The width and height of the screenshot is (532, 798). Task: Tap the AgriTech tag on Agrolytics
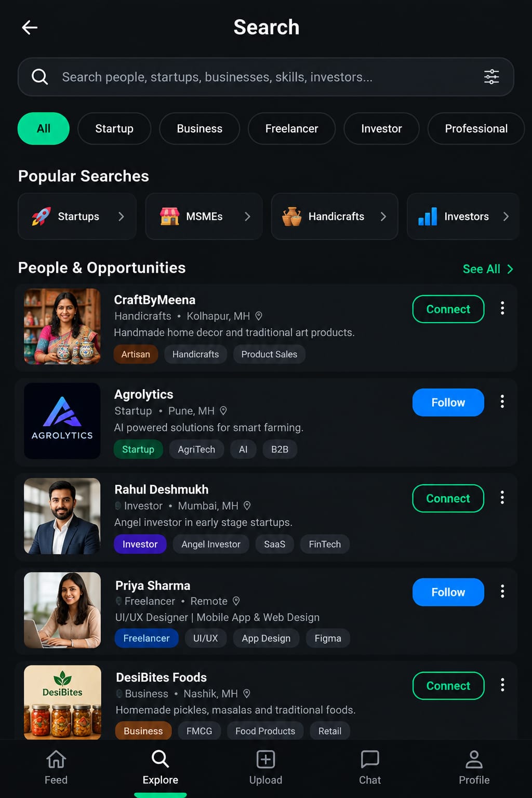(196, 449)
